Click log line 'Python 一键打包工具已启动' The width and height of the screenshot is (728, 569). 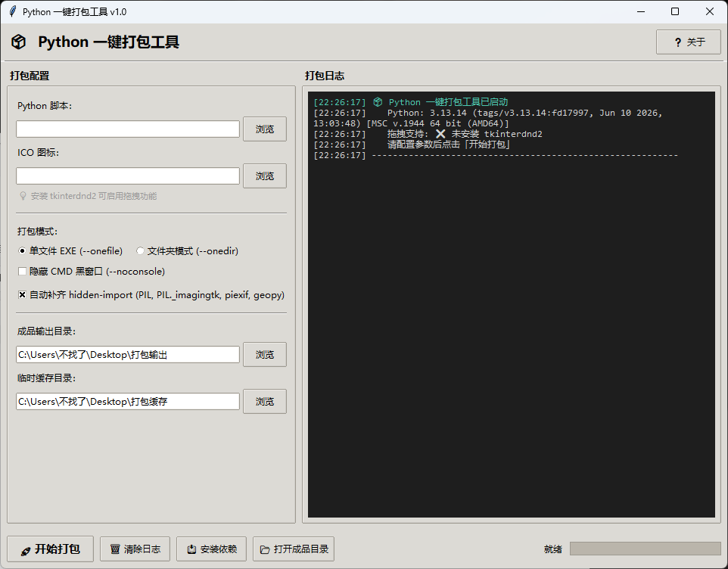pos(448,101)
